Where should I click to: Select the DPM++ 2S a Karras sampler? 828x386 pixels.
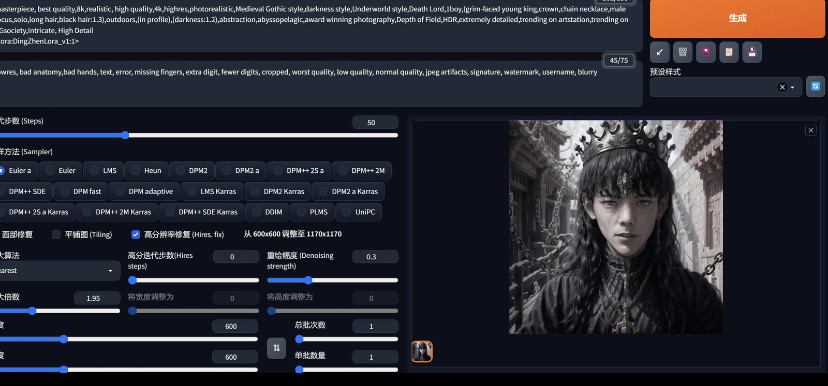37,212
